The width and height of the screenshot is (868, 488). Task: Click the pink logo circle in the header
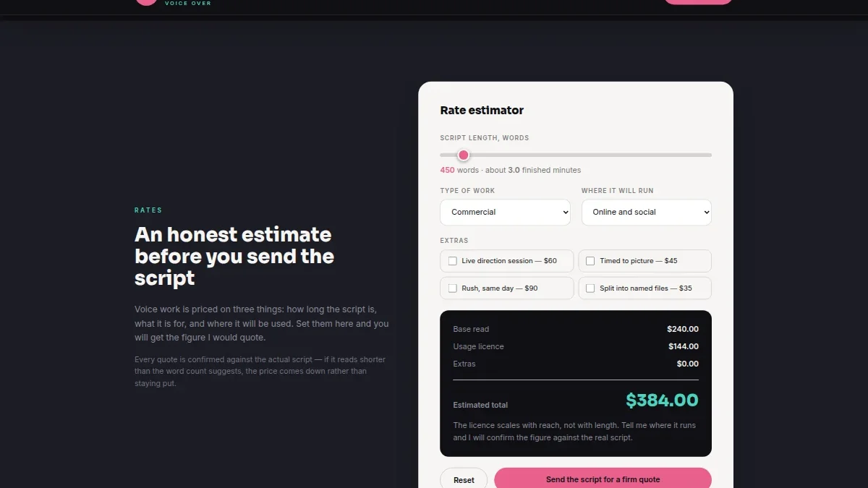click(x=146, y=2)
